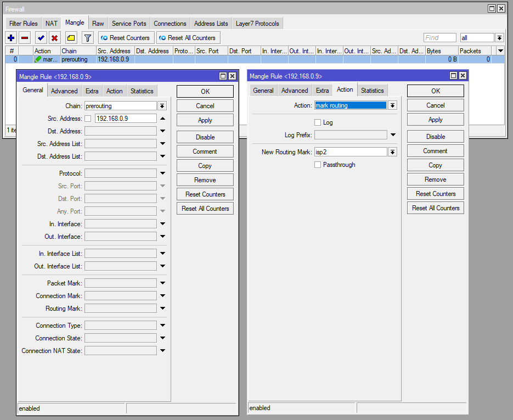Click Remove in right Mangle Rule dialog
Viewport: 513px width, 420px height.
436,180
